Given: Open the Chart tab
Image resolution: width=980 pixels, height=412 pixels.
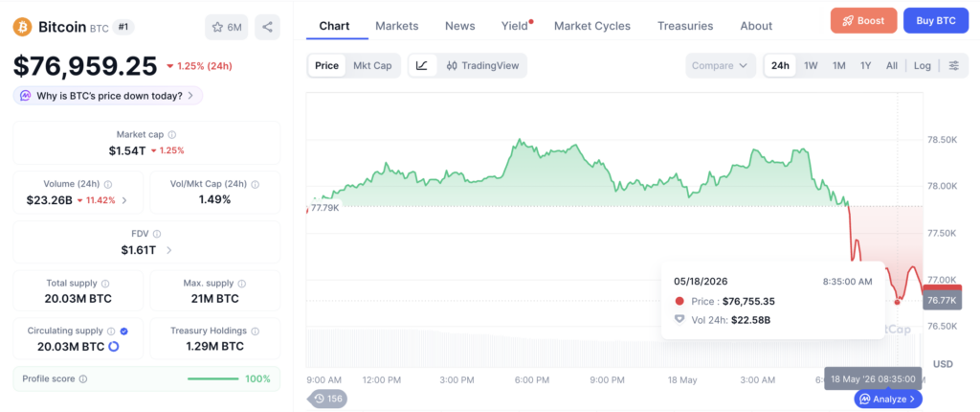Looking at the screenshot, I should click(334, 26).
